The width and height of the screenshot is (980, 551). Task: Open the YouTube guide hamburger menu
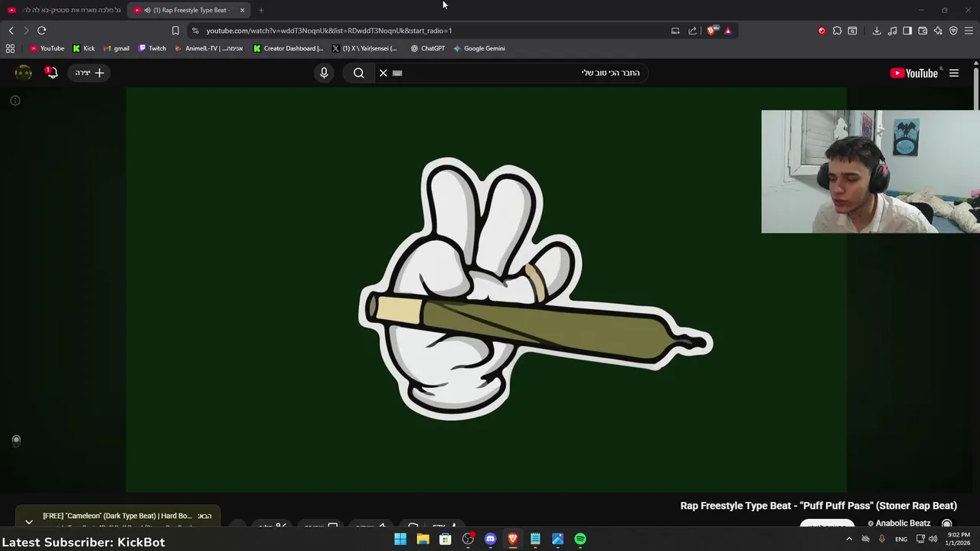(x=954, y=73)
